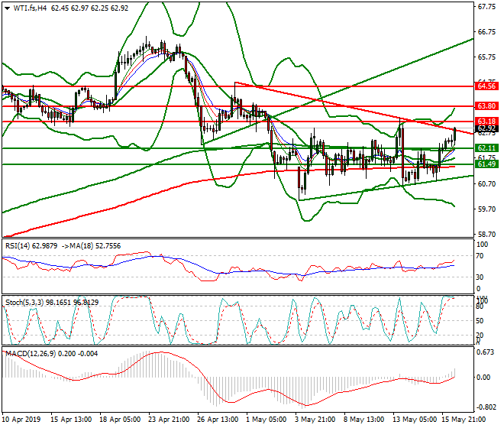Click the 66.75 price scale value
Screen dimensions: 504x428
tap(486, 32)
